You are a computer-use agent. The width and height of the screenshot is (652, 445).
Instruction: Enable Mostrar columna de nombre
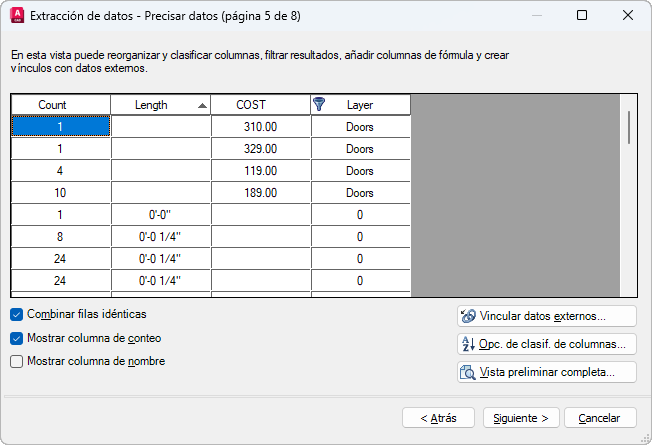17,361
